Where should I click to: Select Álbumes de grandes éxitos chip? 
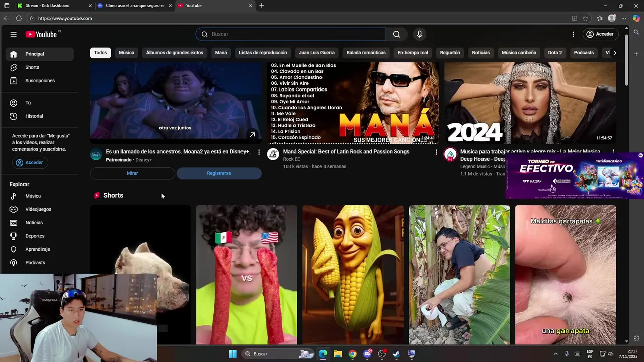[175, 53]
